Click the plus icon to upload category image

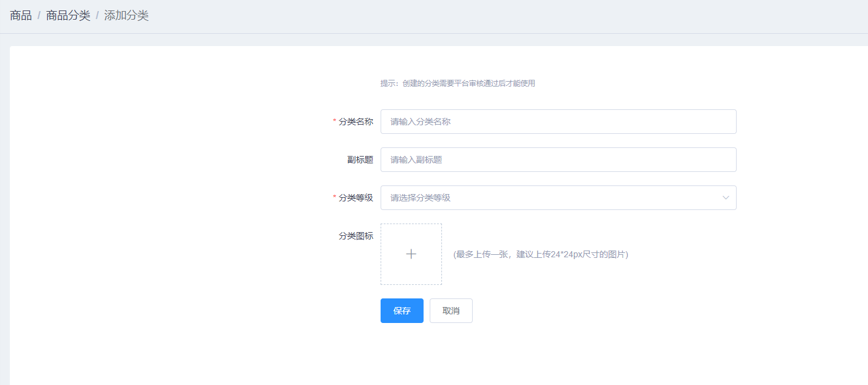tap(411, 254)
